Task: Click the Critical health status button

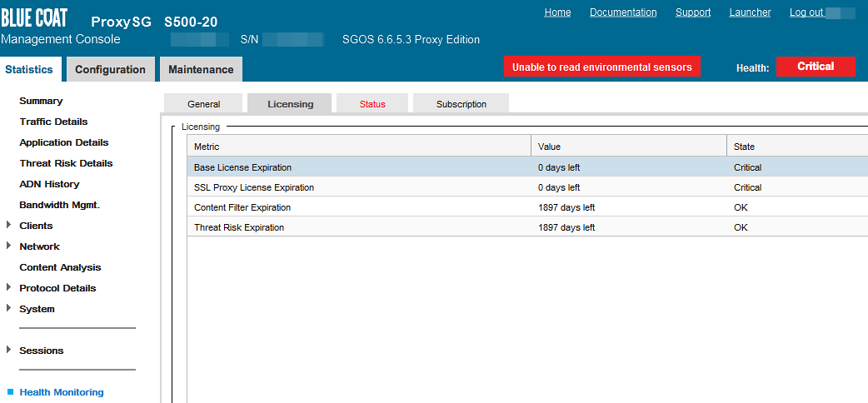Action: tap(816, 67)
